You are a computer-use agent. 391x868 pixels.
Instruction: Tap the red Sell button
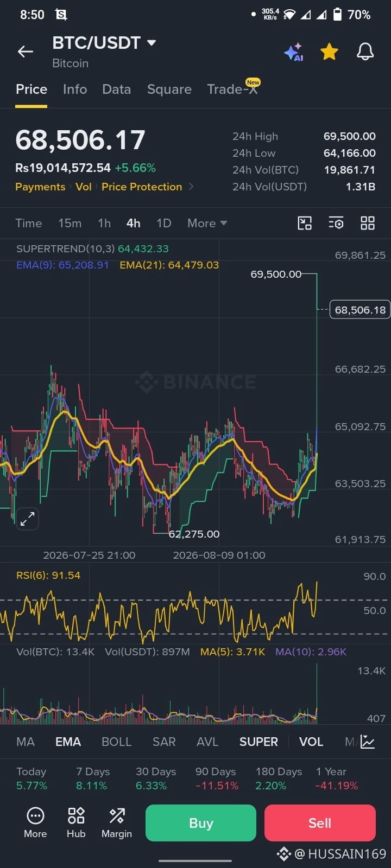(320, 823)
